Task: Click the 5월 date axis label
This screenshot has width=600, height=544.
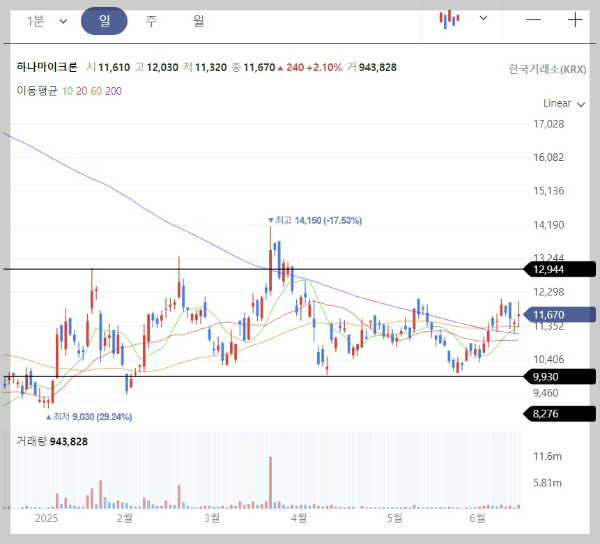Action: [395, 518]
